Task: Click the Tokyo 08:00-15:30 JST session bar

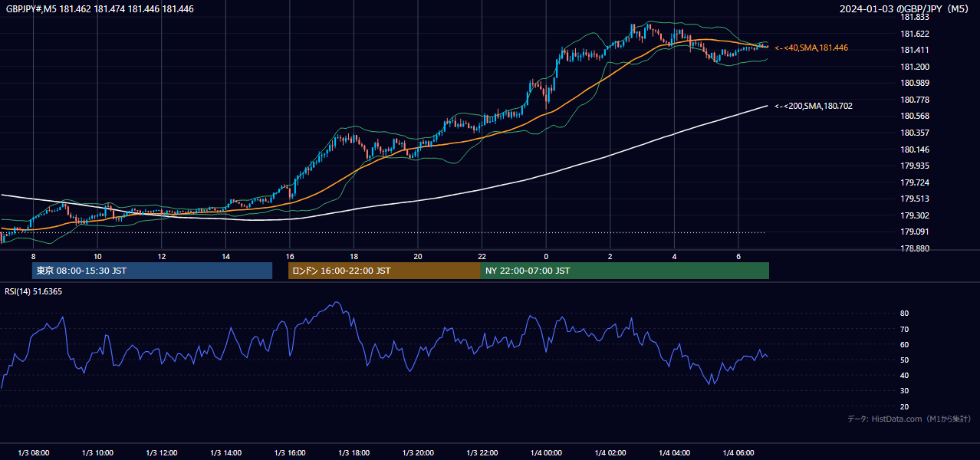Action: 152,271
